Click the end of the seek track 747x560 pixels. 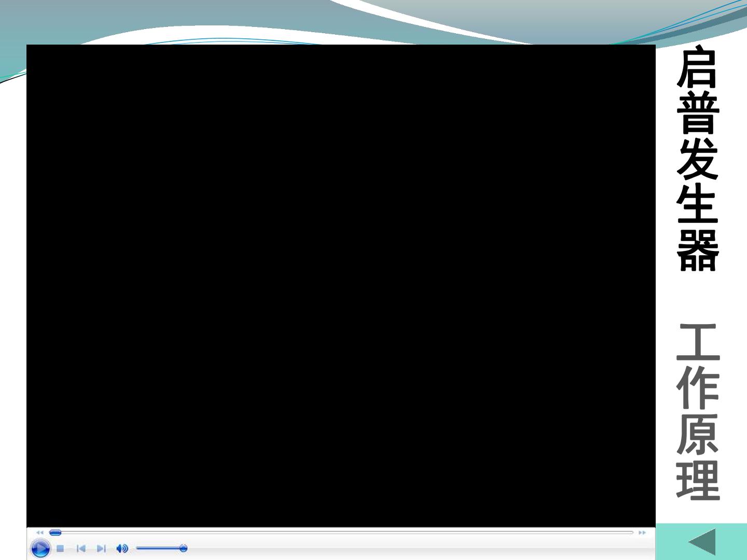point(632,533)
